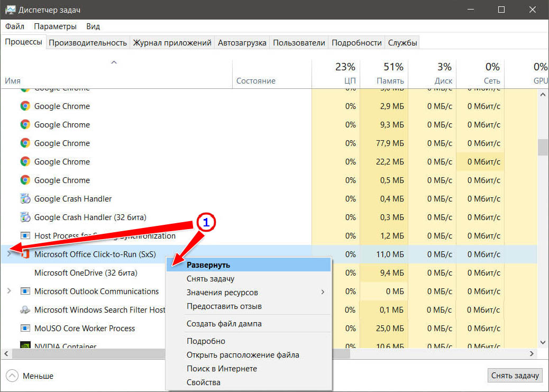Screen dimensions: 549x392
Task: Click the 77,9 МБ memory value
Action: point(390,143)
